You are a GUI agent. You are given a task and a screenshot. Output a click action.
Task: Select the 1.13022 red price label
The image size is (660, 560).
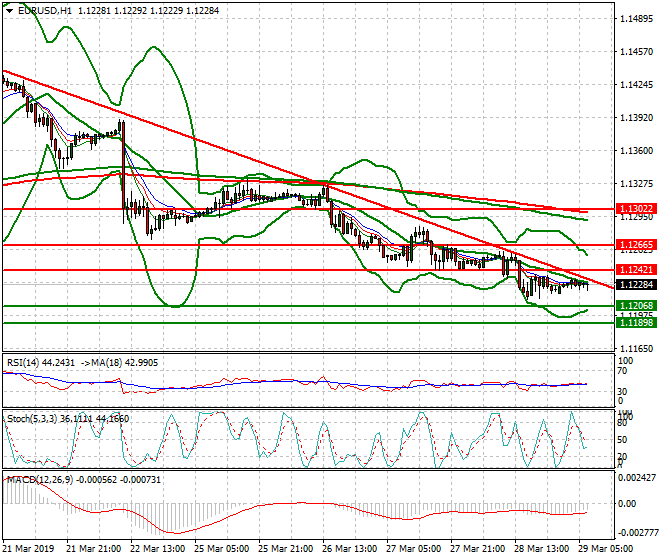pos(636,209)
